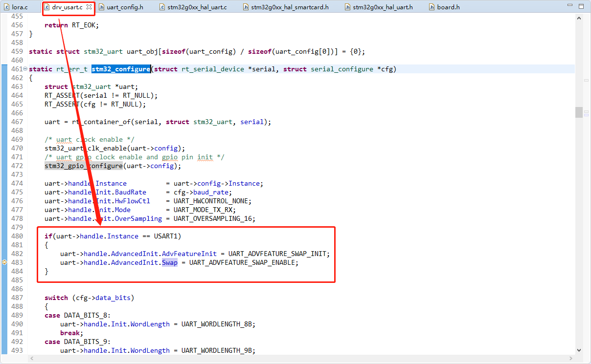This screenshot has width=591, height=364.
Task: Click the highlighted Swap field on line 483
Action: [170, 262]
